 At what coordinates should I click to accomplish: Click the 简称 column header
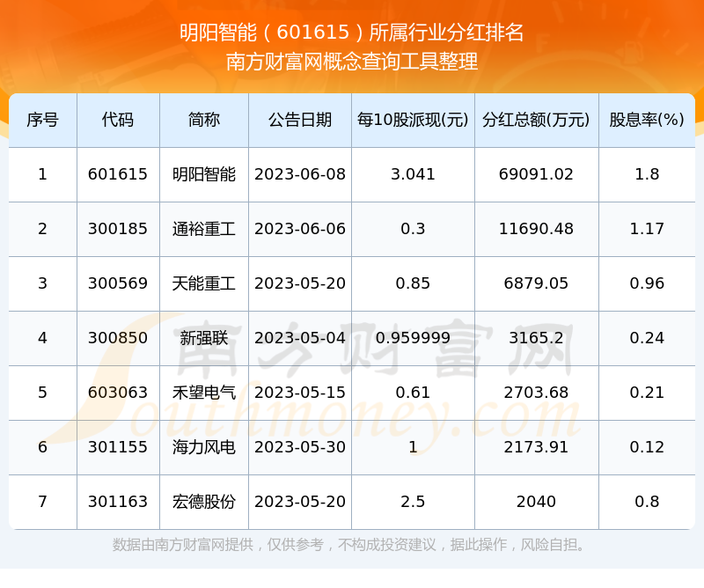coord(204,120)
